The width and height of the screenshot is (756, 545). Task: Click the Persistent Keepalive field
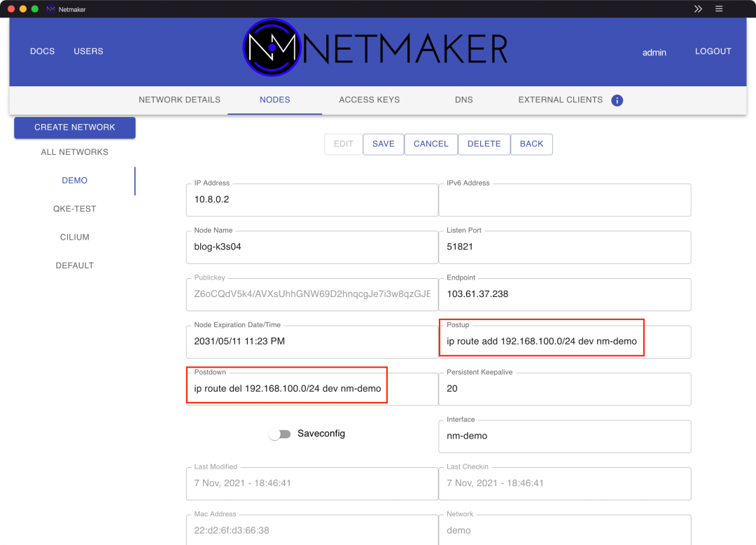565,389
